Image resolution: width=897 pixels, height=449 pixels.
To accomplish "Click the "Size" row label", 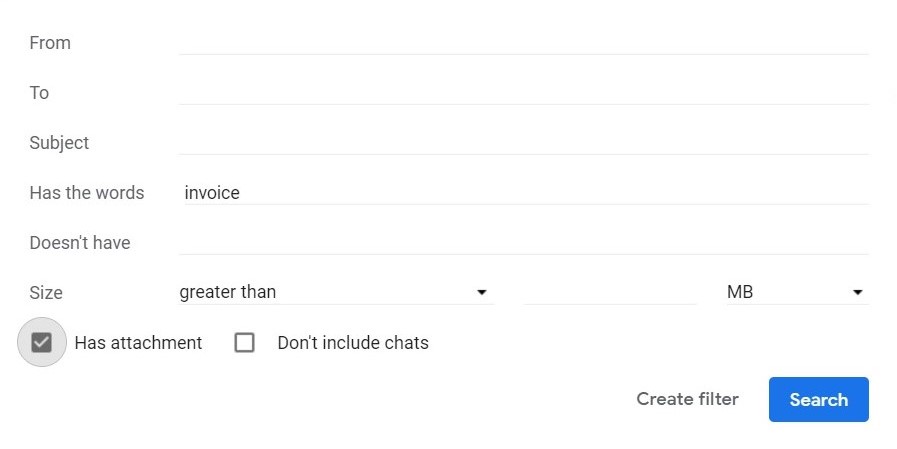I will point(46,293).
